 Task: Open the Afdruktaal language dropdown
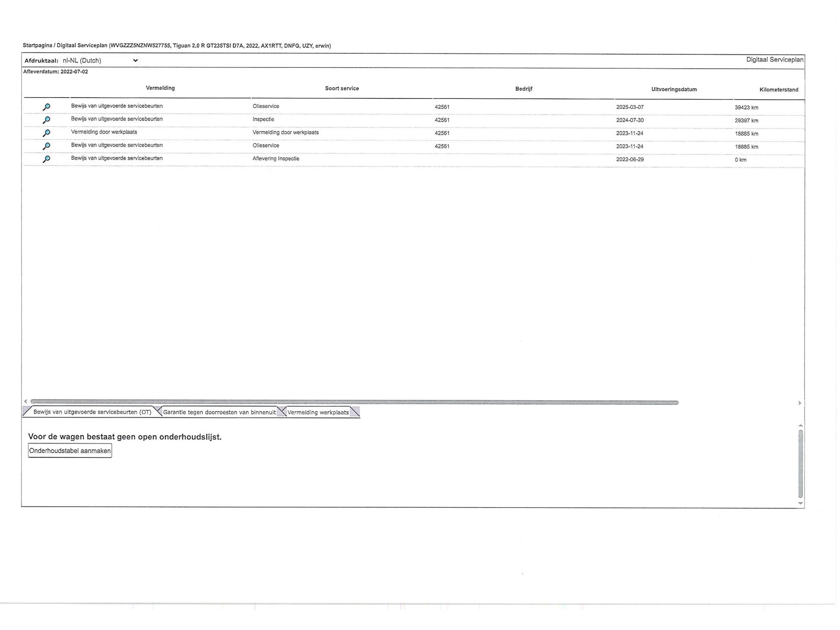coord(100,60)
